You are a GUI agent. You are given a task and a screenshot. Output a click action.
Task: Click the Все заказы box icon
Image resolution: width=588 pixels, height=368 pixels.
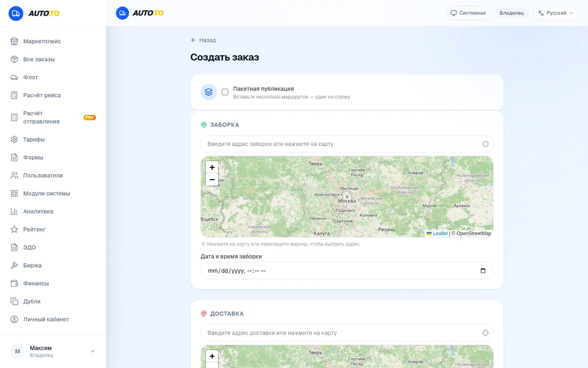point(14,59)
